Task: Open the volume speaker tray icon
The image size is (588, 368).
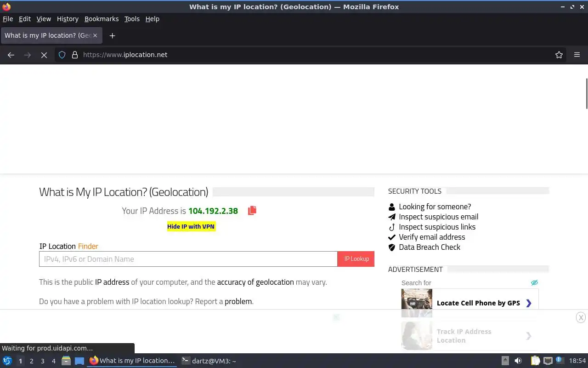Action: [x=518, y=361]
